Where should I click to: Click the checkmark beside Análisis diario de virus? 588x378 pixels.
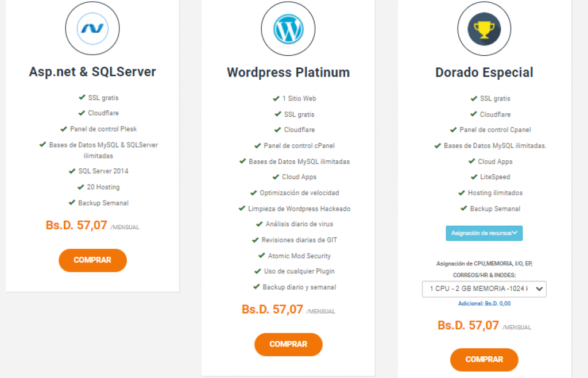tap(259, 224)
